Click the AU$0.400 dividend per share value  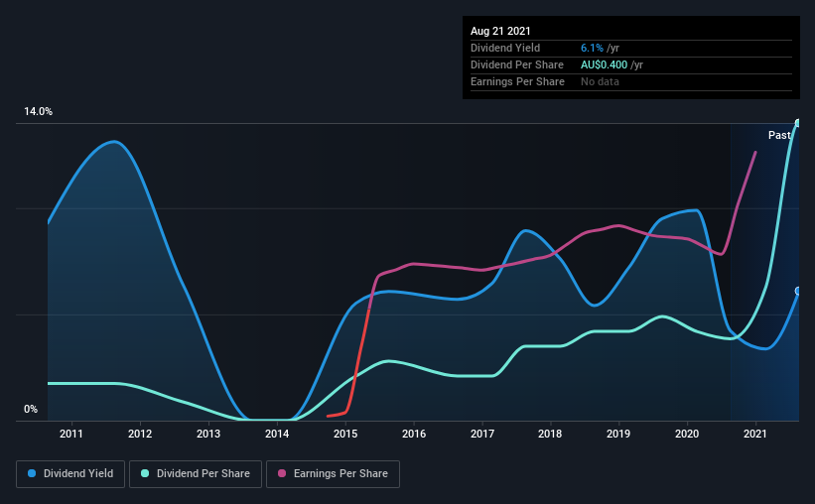[604, 64]
